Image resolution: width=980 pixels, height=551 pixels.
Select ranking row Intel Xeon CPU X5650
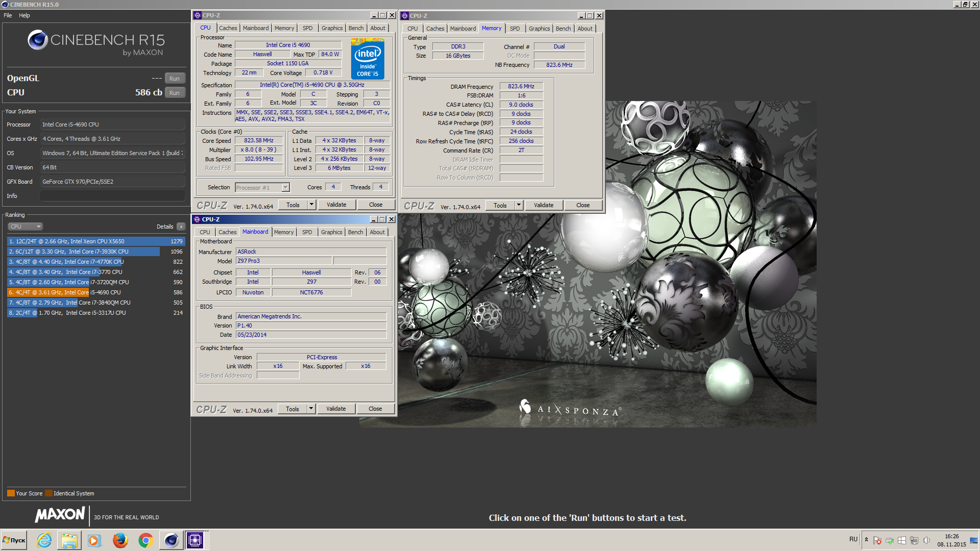coord(96,241)
